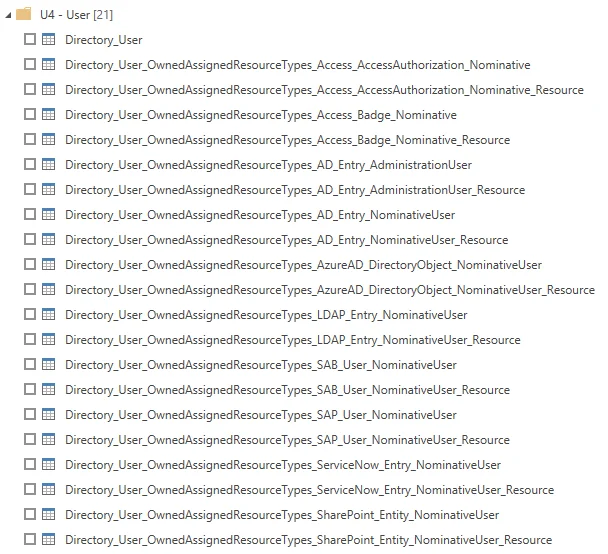Tick checkbox for Access_AccessAuthorization_Nominative table
This screenshot has width=608, height=554.
[x=30, y=65]
